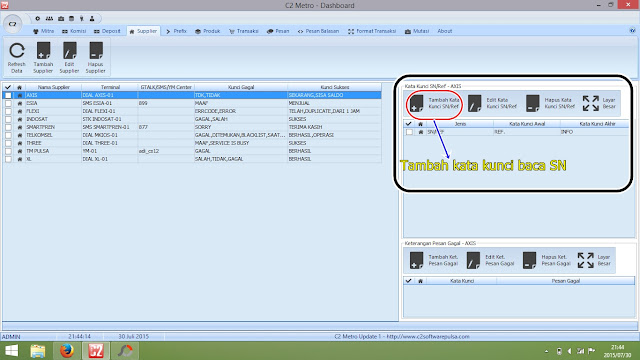Click Hapus Ket. Pesan Gagal

tap(547, 260)
